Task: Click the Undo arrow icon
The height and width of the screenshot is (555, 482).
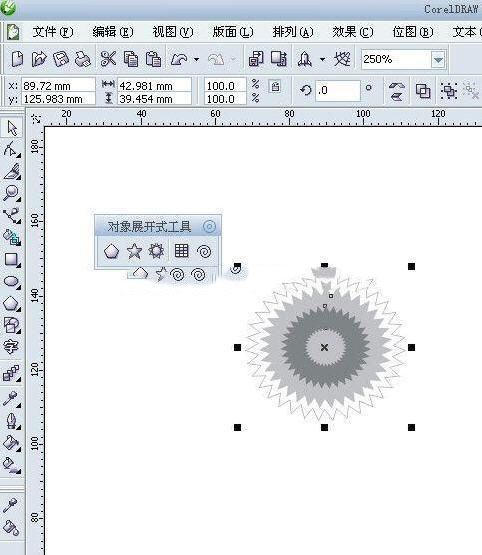Action: [x=179, y=59]
